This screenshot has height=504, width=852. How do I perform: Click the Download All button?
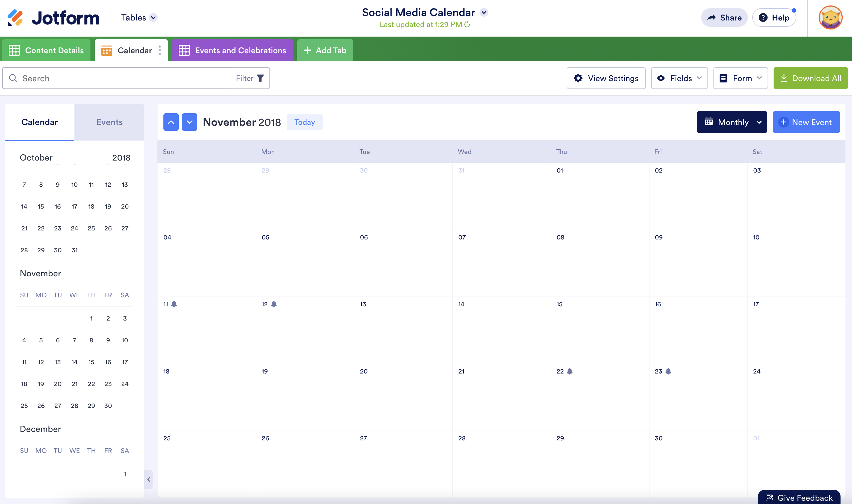pos(810,78)
